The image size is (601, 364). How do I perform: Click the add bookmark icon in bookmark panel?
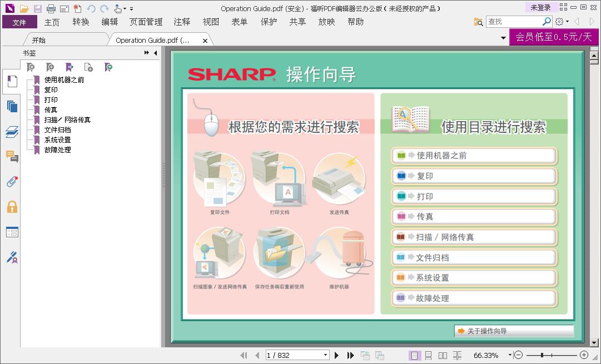(x=50, y=67)
